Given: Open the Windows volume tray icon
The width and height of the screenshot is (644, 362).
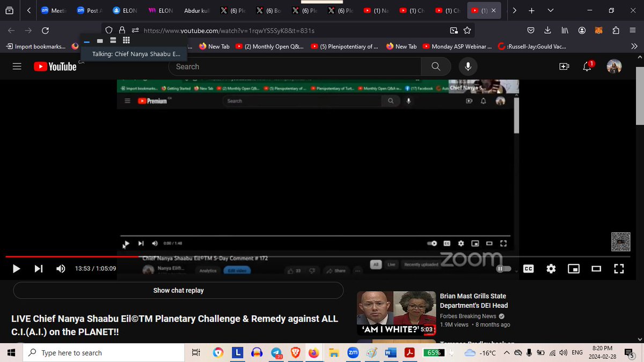Looking at the screenshot, I should [562, 353].
